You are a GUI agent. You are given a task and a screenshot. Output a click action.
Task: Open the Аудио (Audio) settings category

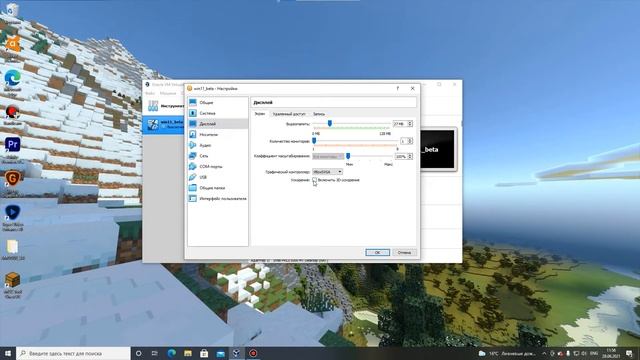[218, 145]
